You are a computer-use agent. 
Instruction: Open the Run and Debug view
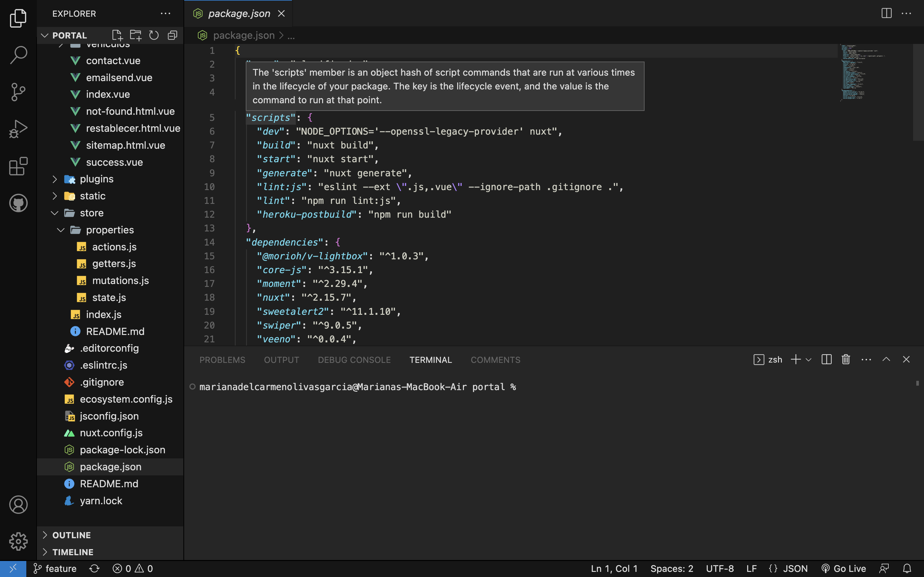tap(18, 129)
